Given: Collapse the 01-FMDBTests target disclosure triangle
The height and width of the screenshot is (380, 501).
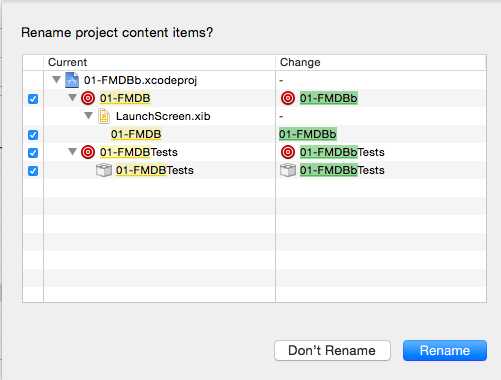Looking at the screenshot, I should (73, 152).
